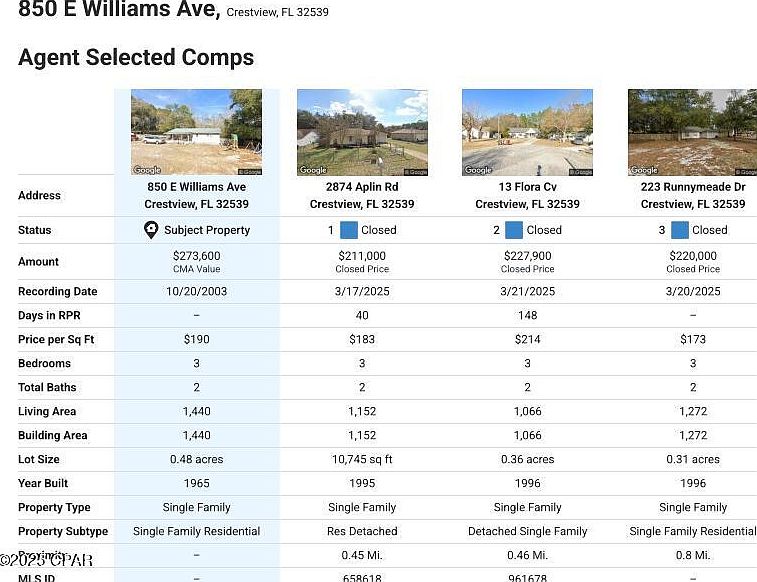
Task: Click the Subject Property map pin icon
Action: click(151, 230)
